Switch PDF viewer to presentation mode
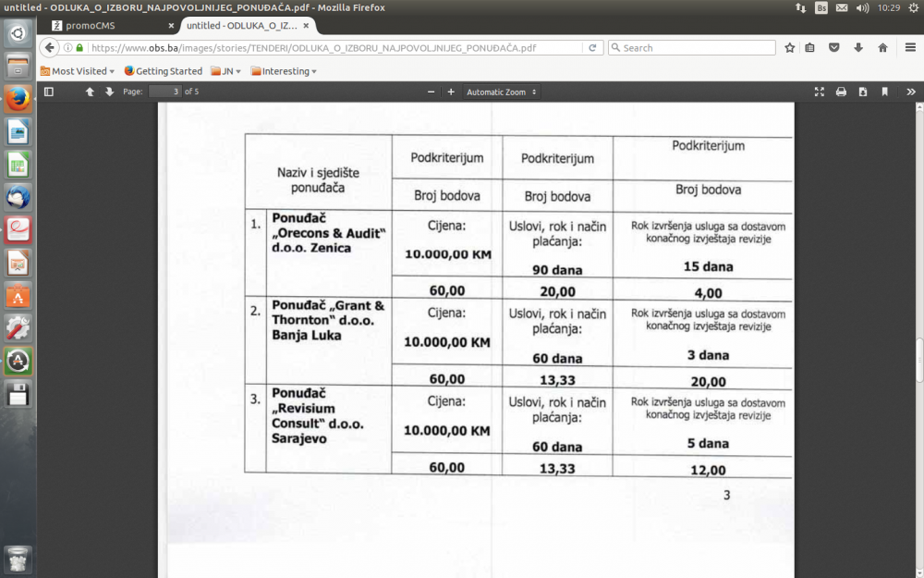Viewport: 924px width, 578px height. [819, 92]
